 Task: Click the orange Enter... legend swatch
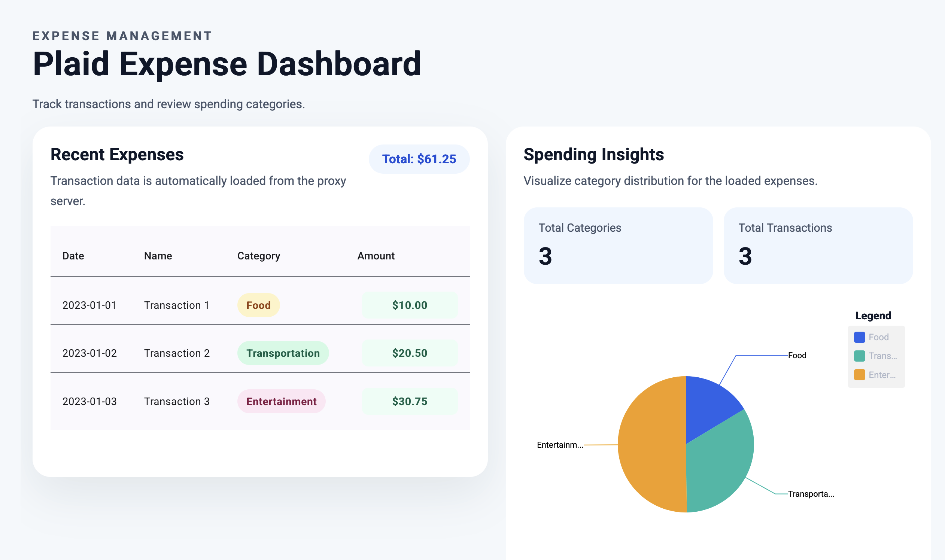[859, 375]
